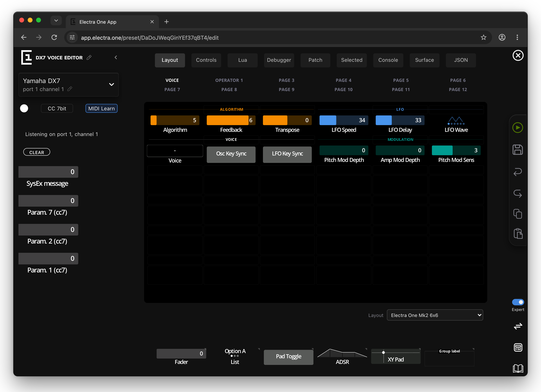Open the Debugger tab
Viewport: 541px width, 392px height.
click(x=279, y=60)
